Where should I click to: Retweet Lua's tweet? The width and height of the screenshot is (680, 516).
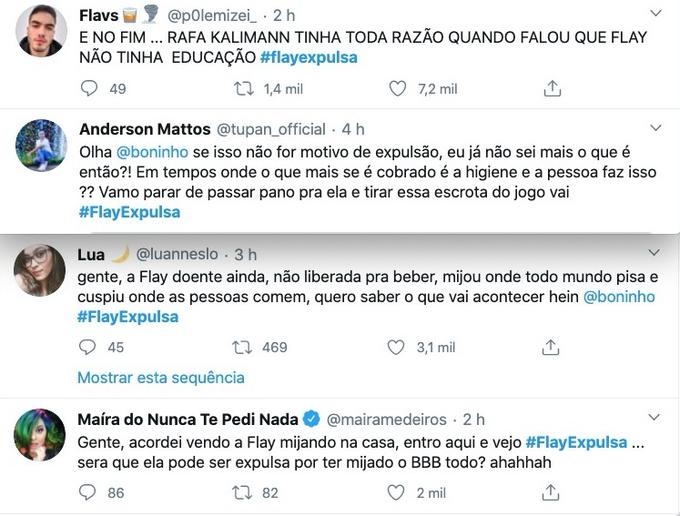click(243, 347)
